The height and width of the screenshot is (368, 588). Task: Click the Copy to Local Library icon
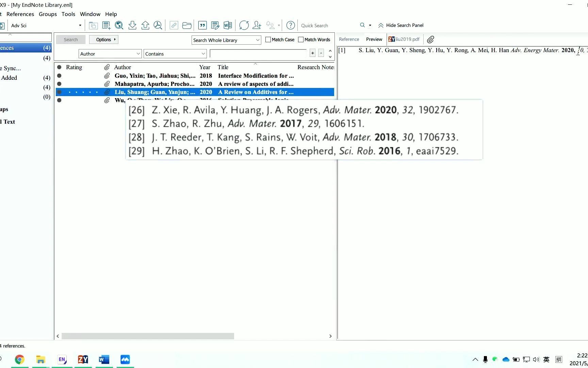[x=93, y=25]
